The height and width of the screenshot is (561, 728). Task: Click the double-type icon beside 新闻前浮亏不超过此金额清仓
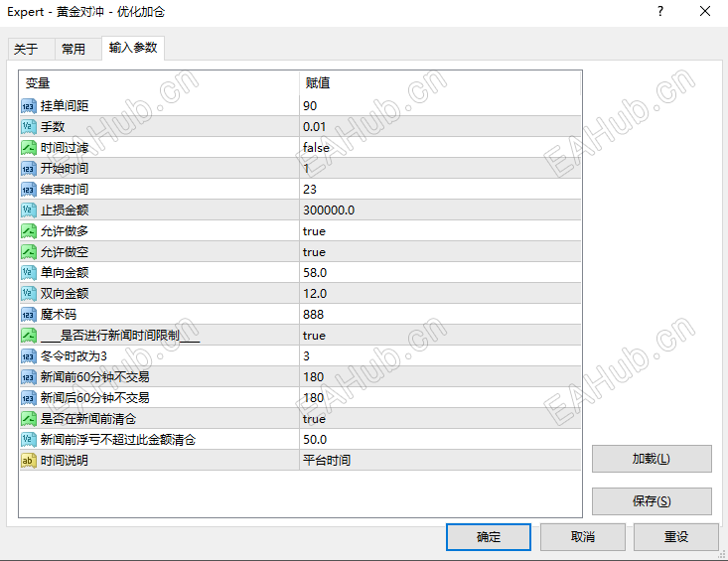coord(29,440)
